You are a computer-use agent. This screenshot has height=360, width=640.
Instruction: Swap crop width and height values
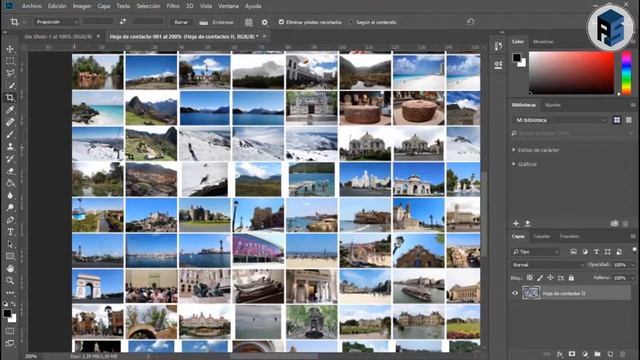123,22
